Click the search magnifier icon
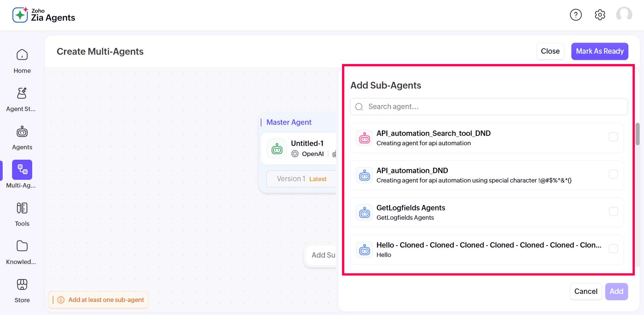The width and height of the screenshot is (644, 315). 359,107
